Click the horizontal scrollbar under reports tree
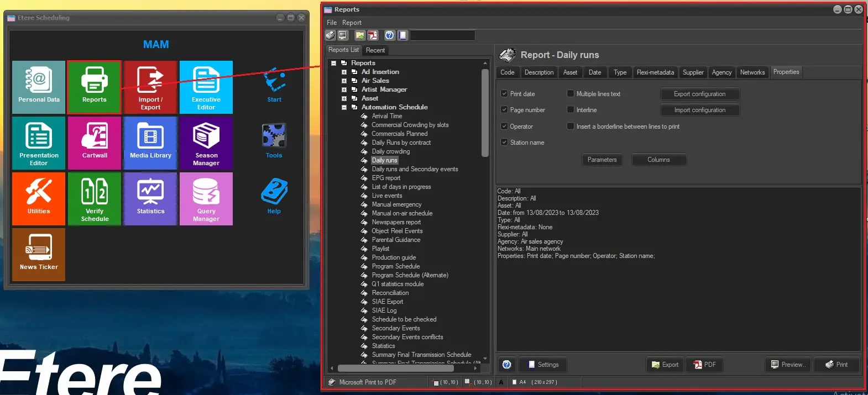The image size is (868, 395). pyautogui.click(x=395, y=368)
